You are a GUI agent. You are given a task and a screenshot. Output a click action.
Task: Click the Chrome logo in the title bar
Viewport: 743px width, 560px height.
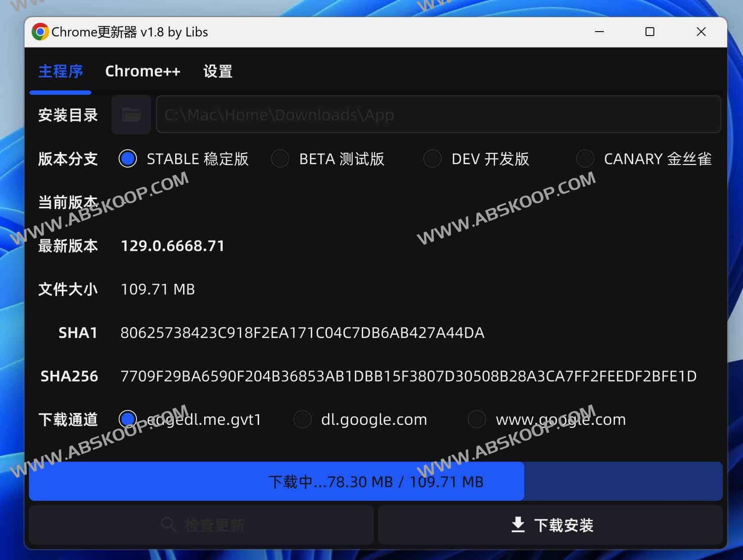[40, 32]
